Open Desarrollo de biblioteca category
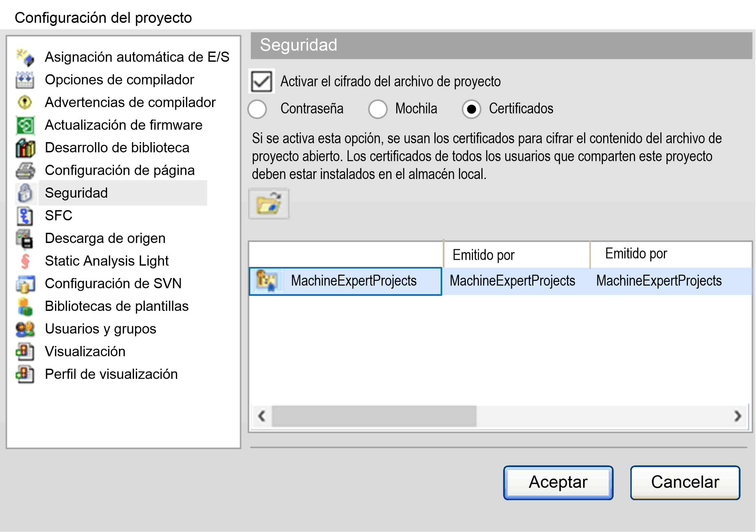This screenshot has height=532, width=756. tap(117, 148)
